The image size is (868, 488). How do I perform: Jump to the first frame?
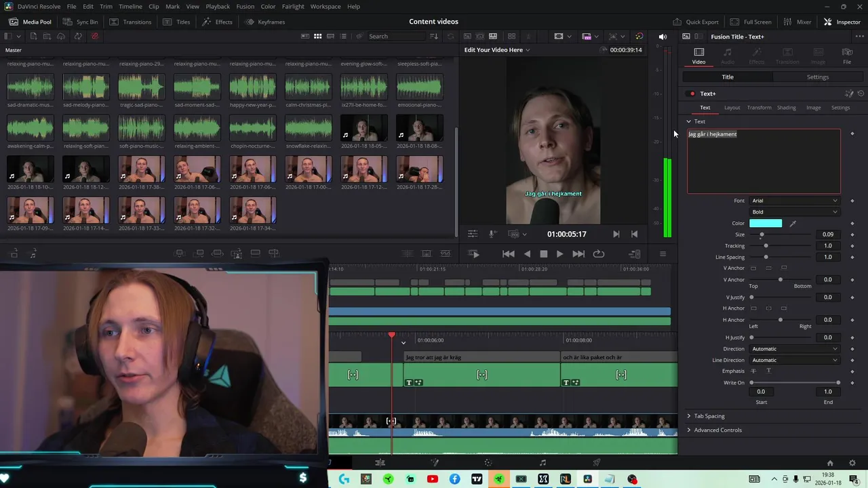pos(508,253)
